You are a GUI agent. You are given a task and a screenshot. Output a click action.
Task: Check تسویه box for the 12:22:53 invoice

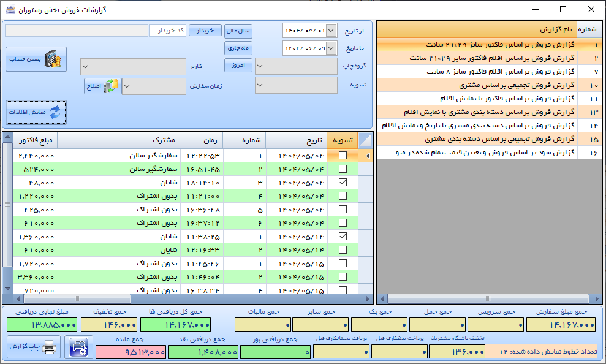tap(343, 156)
